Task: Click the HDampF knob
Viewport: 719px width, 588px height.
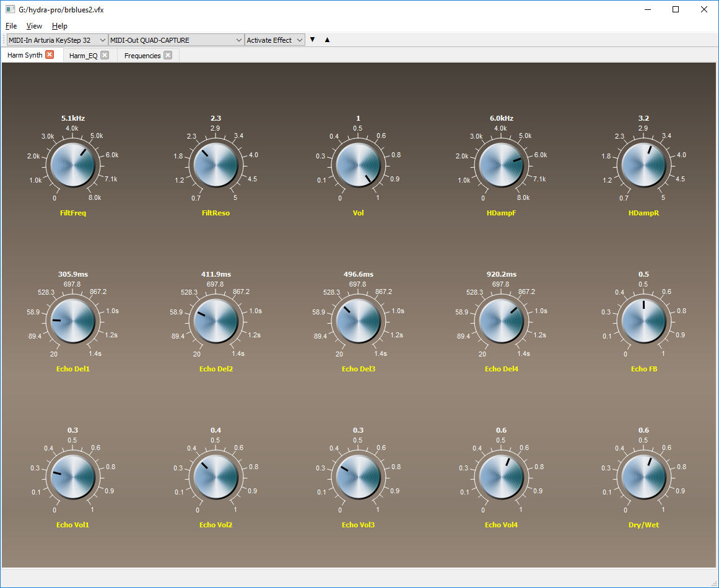Action: pos(501,165)
